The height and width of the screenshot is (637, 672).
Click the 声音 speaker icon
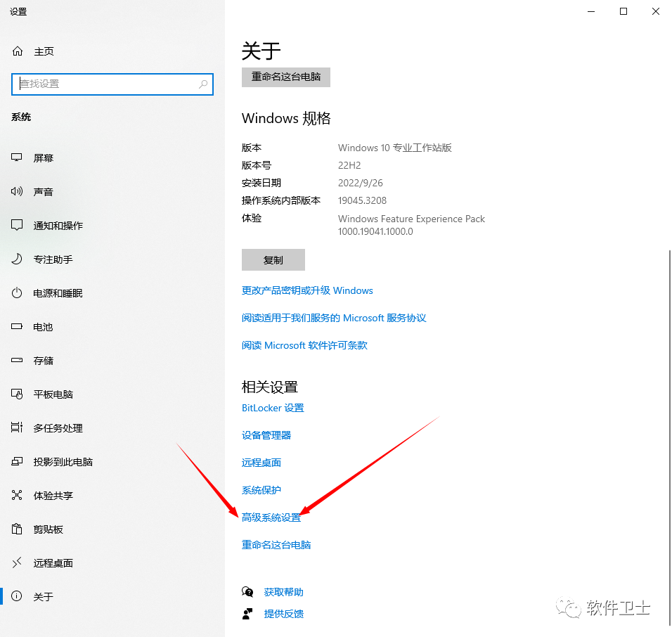(x=17, y=191)
